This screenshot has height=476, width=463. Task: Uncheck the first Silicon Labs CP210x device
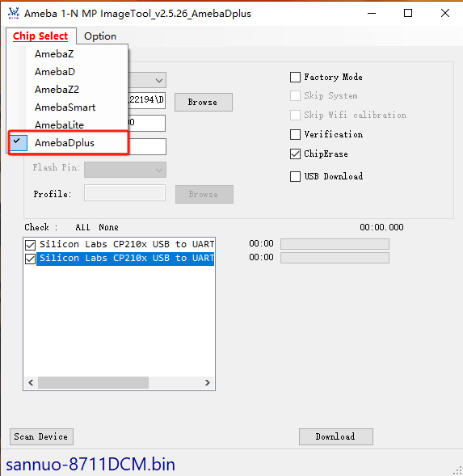(31, 245)
